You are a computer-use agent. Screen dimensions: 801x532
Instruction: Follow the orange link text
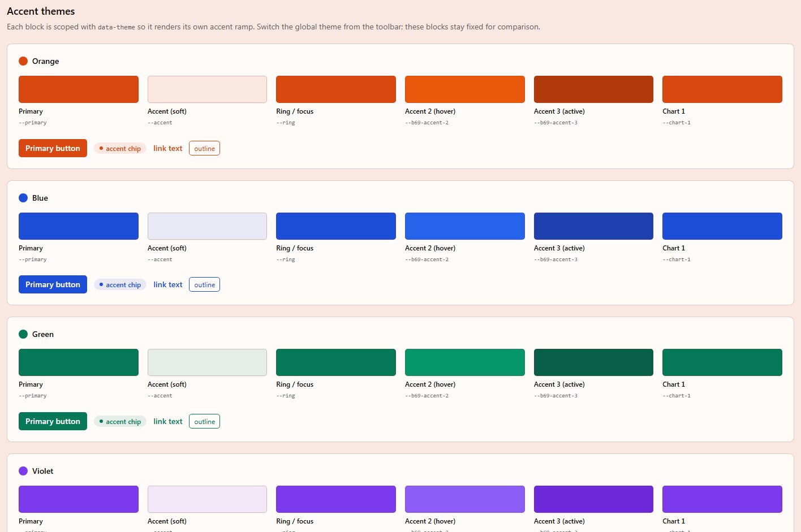168,148
